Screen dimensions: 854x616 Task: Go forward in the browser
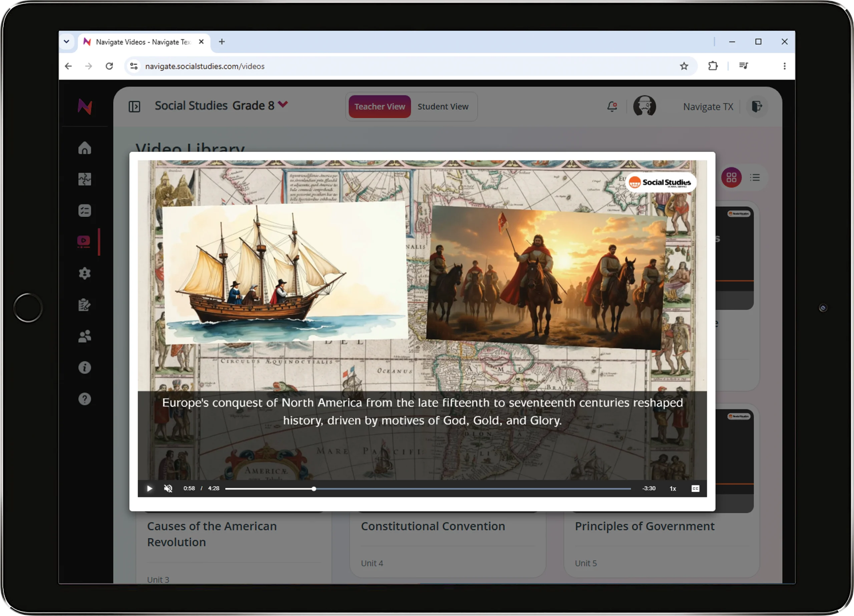88,66
